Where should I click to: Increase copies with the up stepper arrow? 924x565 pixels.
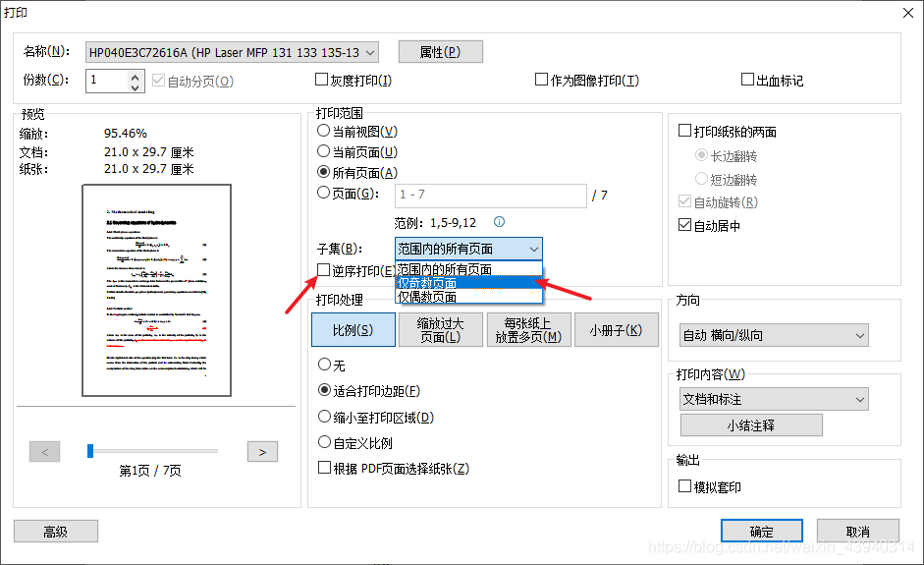(135, 76)
